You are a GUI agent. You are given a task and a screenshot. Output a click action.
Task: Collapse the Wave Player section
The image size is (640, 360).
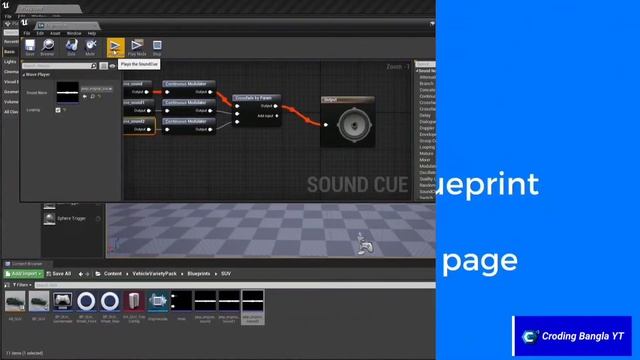[x=24, y=75]
